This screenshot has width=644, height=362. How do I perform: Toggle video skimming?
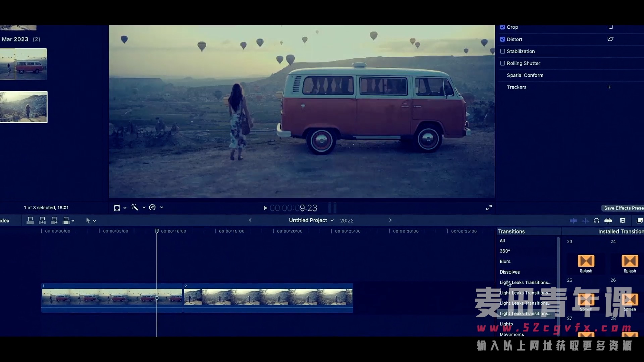pyautogui.click(x=573, y=221)
